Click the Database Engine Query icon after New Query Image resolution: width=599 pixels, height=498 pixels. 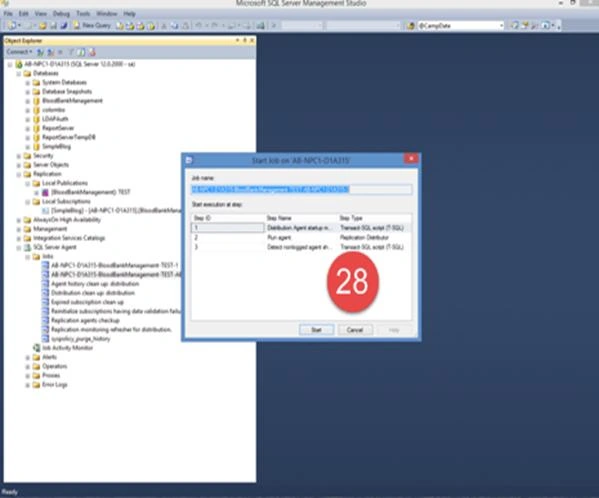tap(120, 26)
